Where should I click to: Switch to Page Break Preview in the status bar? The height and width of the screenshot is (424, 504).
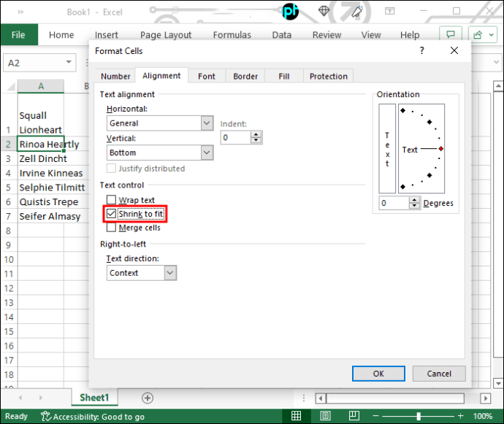(354, 416)
